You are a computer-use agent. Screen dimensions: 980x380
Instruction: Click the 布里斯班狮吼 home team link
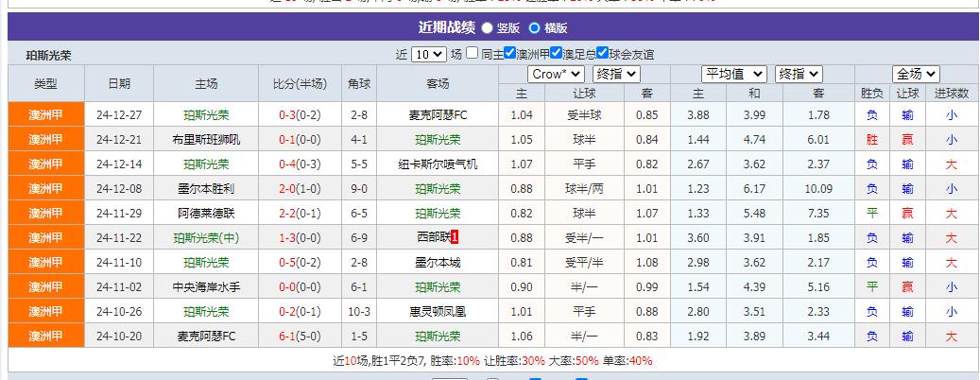pos(206,140)
